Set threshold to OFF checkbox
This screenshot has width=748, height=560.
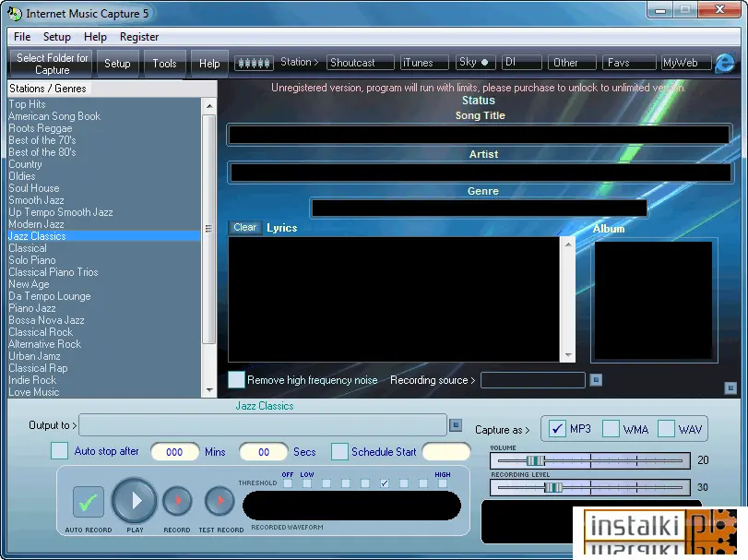tap(288, 483)
